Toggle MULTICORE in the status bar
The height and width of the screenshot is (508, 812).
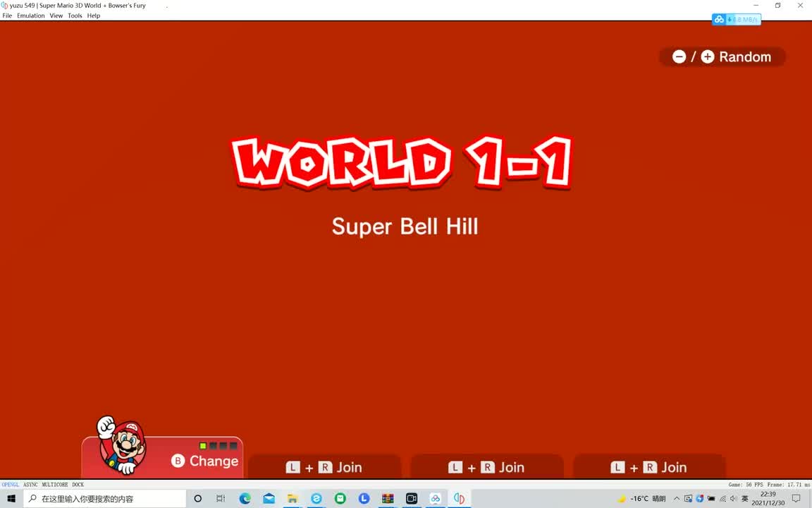(x=55, y=485)
